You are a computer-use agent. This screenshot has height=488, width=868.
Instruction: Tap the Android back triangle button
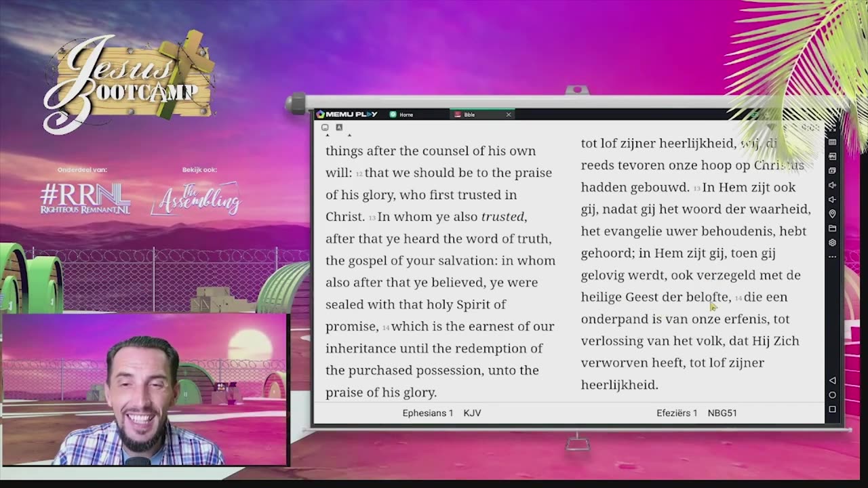coord(832,380)
